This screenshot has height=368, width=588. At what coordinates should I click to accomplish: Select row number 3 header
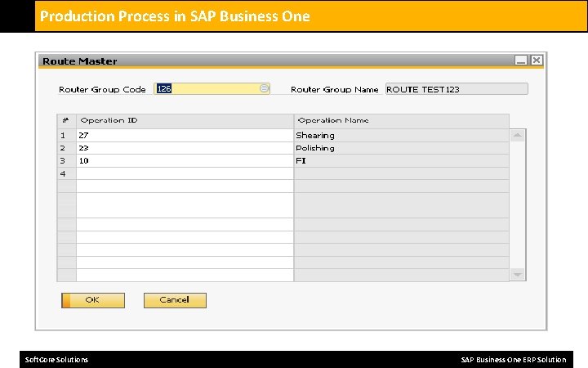click(66, 161)
